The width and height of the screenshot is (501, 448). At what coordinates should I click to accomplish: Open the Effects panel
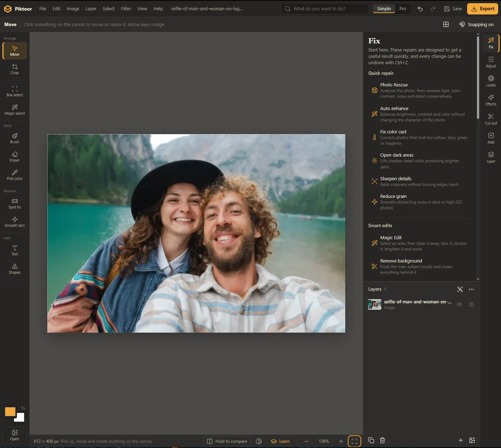click(x=491, y=100)
